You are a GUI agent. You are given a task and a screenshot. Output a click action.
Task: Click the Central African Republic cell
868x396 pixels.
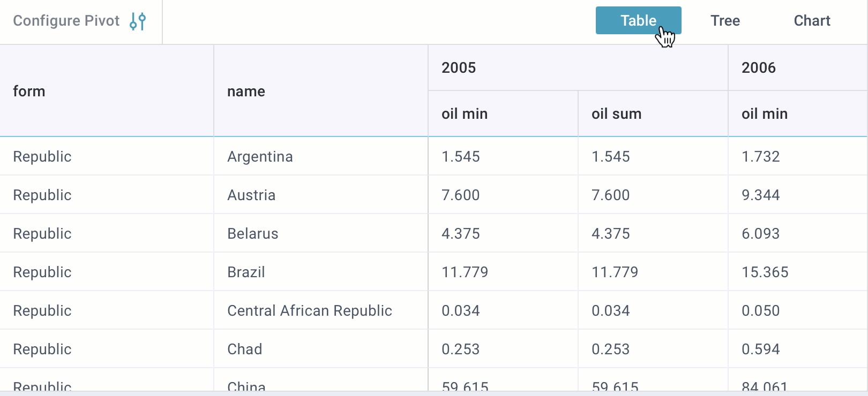pos(310,311)
